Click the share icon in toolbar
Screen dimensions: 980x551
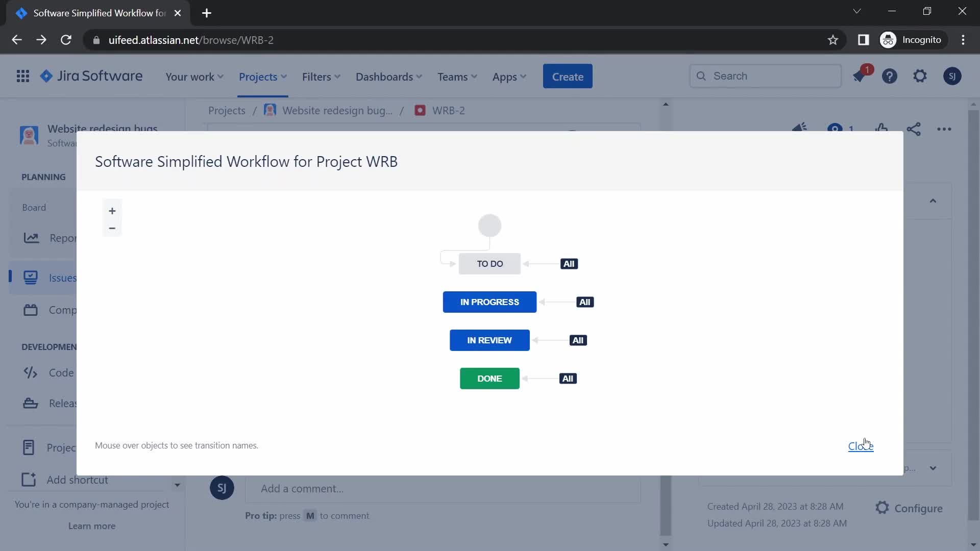[x=913, y=129]
